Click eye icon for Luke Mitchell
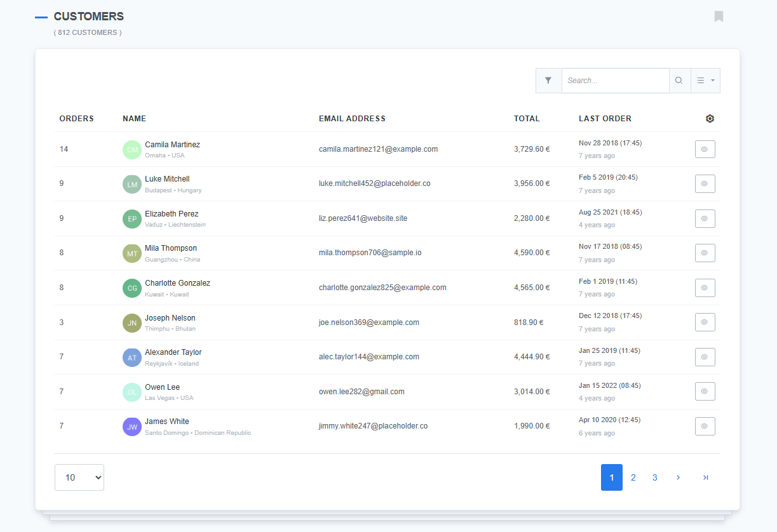 [705, 183]
